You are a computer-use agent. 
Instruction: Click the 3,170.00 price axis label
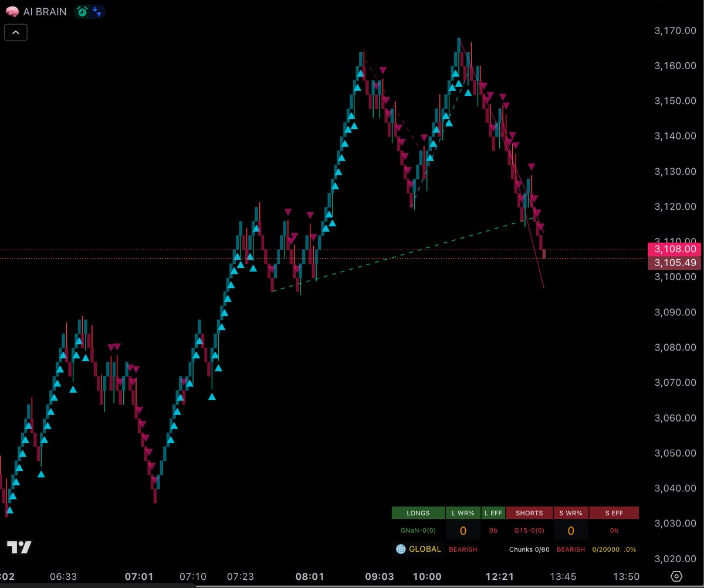pyautogui.click(x=675, y=30)
